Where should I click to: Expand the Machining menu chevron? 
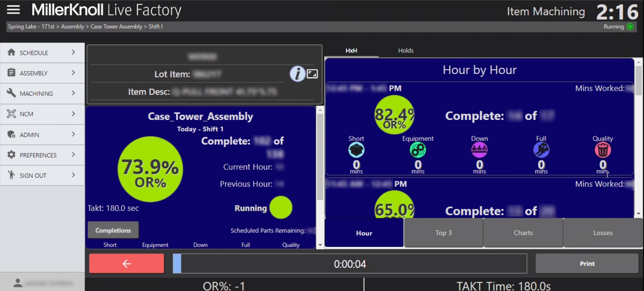click(x=74, y=93)
